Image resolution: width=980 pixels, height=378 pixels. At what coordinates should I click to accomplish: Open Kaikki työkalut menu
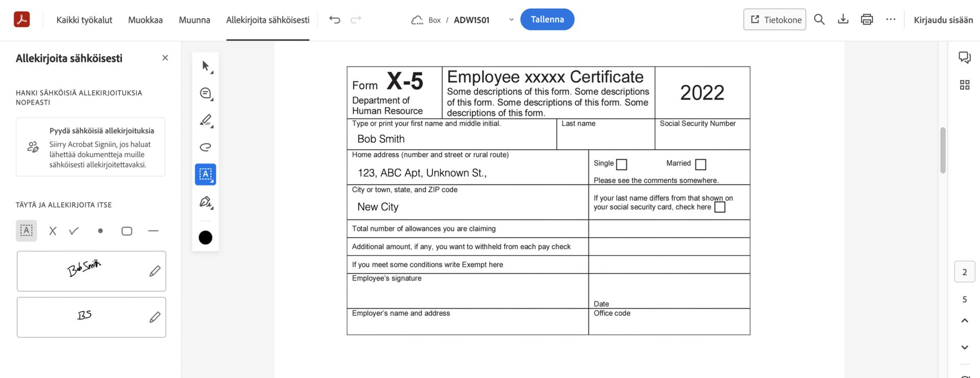point(84,20)
